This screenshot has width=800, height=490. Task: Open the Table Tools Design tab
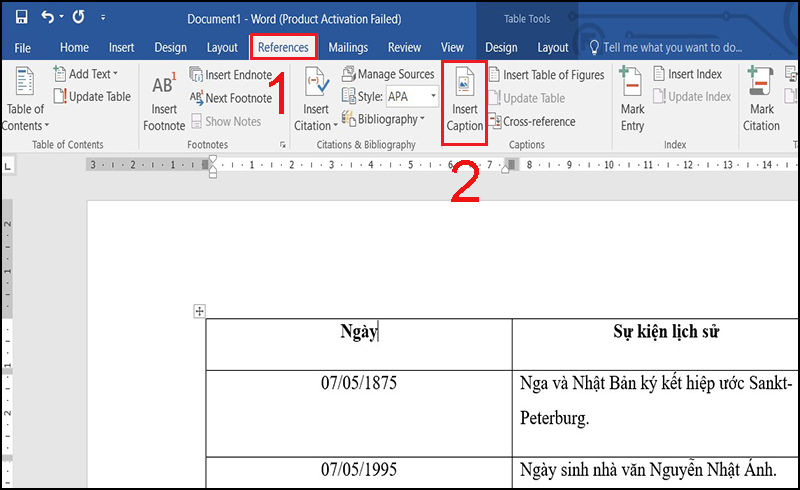501,47
